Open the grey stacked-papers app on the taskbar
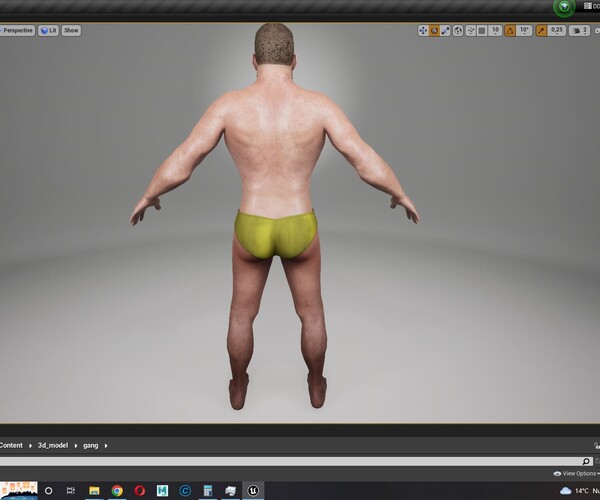Image resolution: width=600 pixels, height=500 pixels. tap(230, 491)
